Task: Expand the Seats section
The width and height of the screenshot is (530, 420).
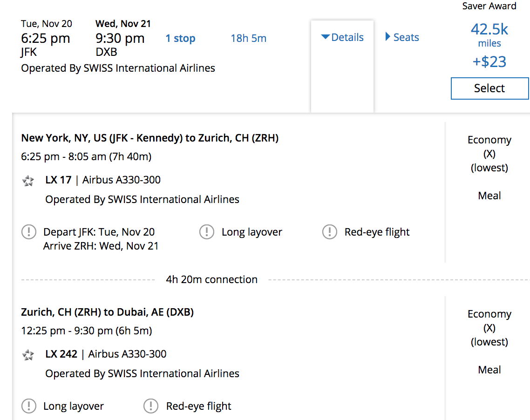Action: (402, 38)
